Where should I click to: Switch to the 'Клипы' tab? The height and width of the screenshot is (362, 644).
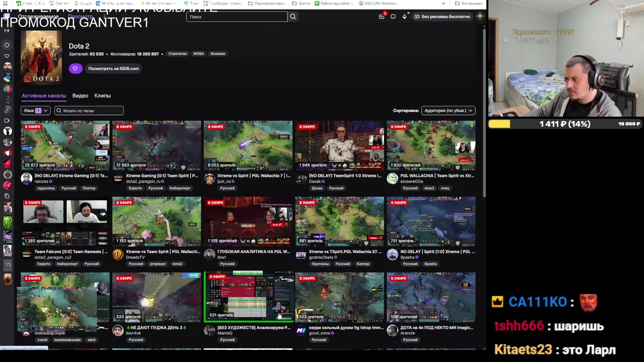point(103,96)
